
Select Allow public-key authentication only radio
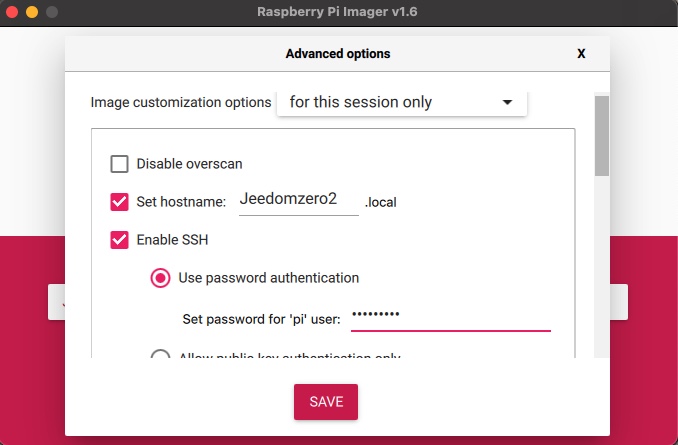[160, 354]
